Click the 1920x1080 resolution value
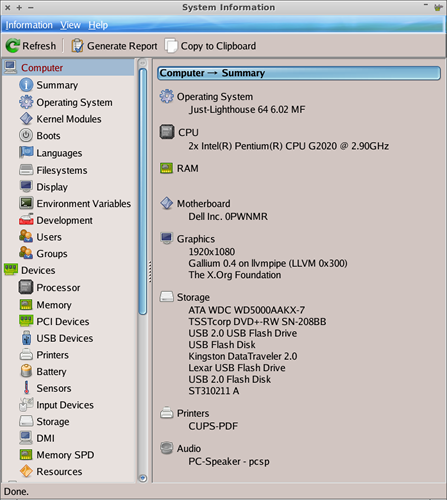Screen dimensions: 447x500 pos(212,252)
